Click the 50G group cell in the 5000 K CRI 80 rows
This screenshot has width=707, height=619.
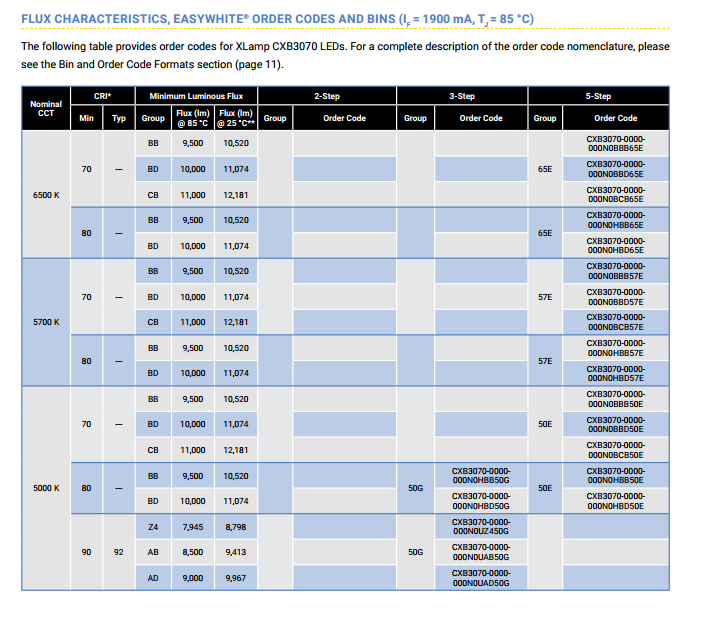pyautogui.click(x=415, y=488)
